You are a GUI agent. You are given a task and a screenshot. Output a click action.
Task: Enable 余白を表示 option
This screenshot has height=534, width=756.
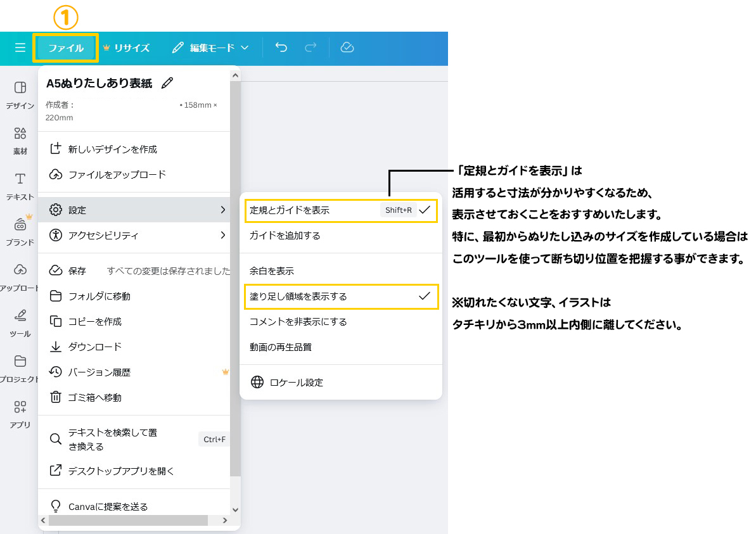click(272, 270)
